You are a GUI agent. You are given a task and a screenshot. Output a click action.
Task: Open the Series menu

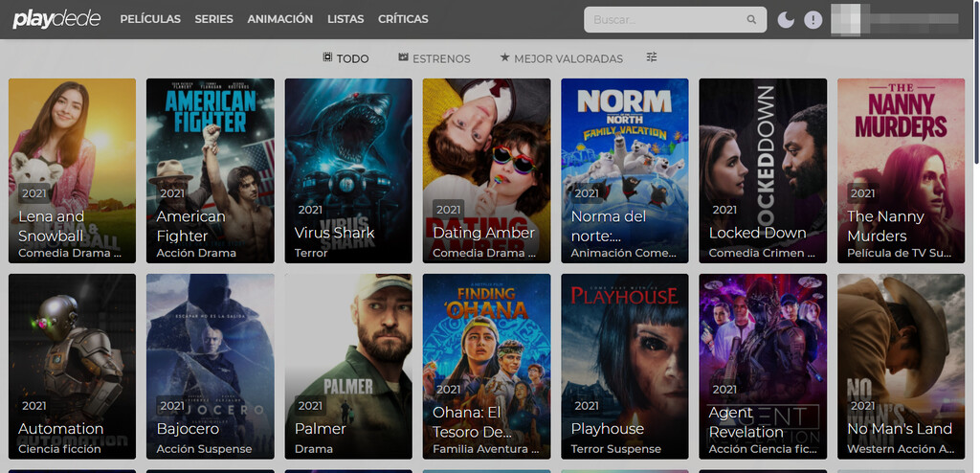click(x=213, y=19)
